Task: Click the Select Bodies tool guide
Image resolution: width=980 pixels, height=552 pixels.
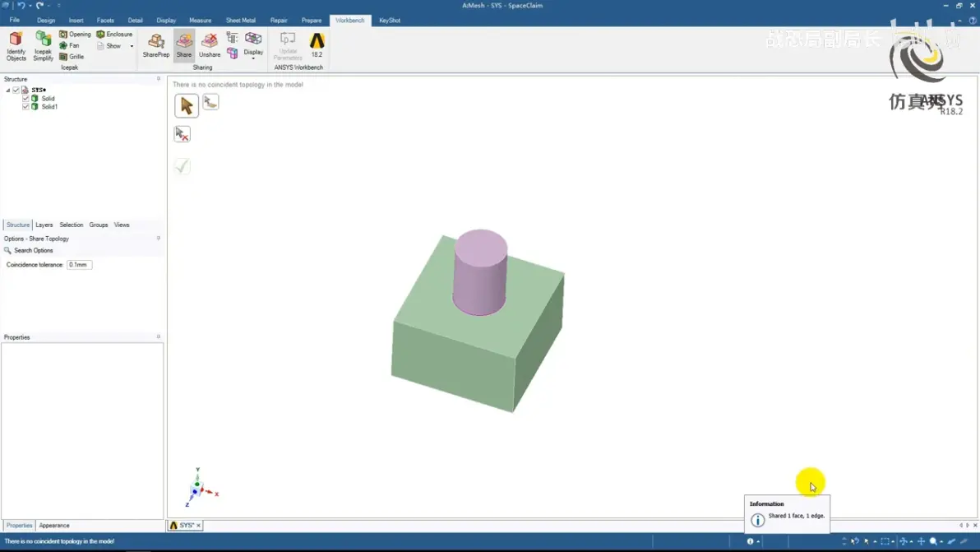Action: (210, 102)
